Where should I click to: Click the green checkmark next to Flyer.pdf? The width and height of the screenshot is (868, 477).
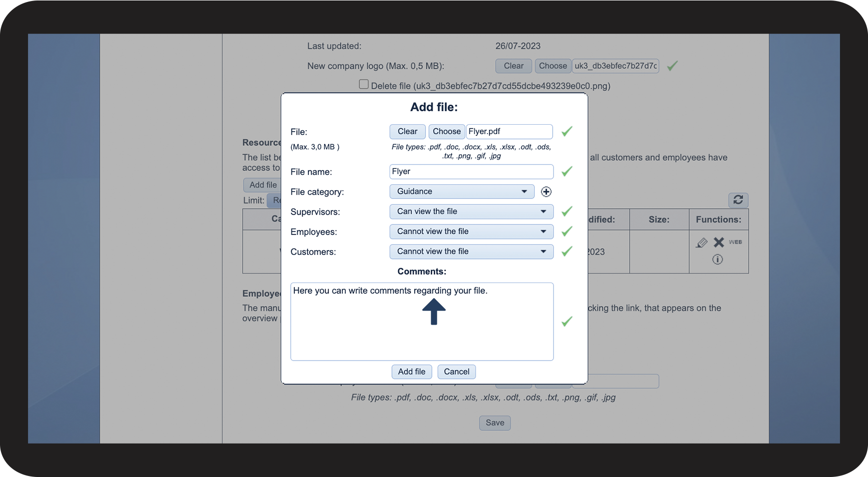click(x=567, y=132)
